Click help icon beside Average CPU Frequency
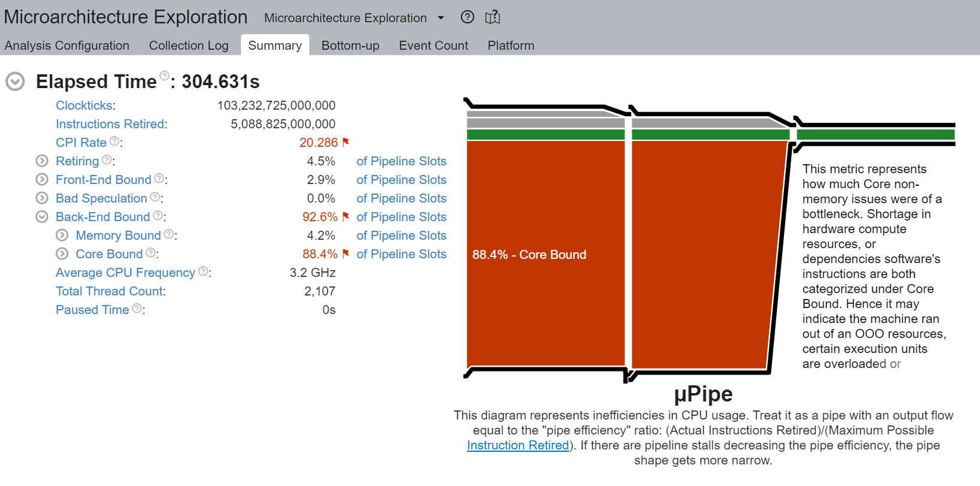Viewport: 980px width, 486px height. click(x=203, y=271)
